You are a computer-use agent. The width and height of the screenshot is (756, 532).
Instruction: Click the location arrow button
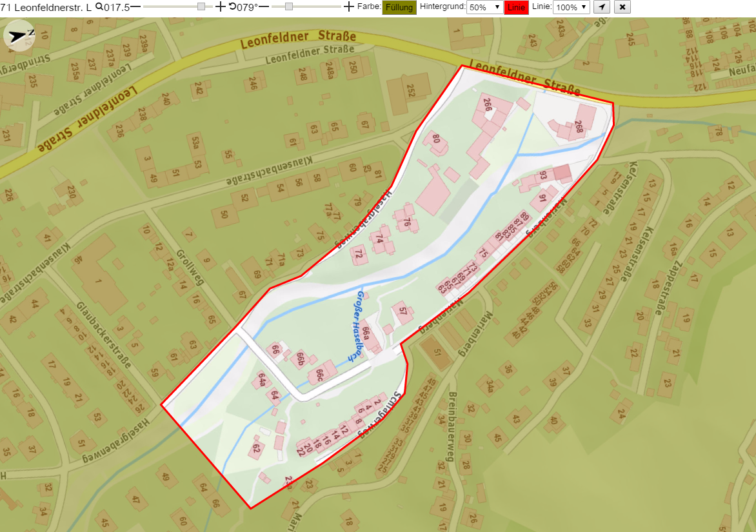[x=601, y=6]
